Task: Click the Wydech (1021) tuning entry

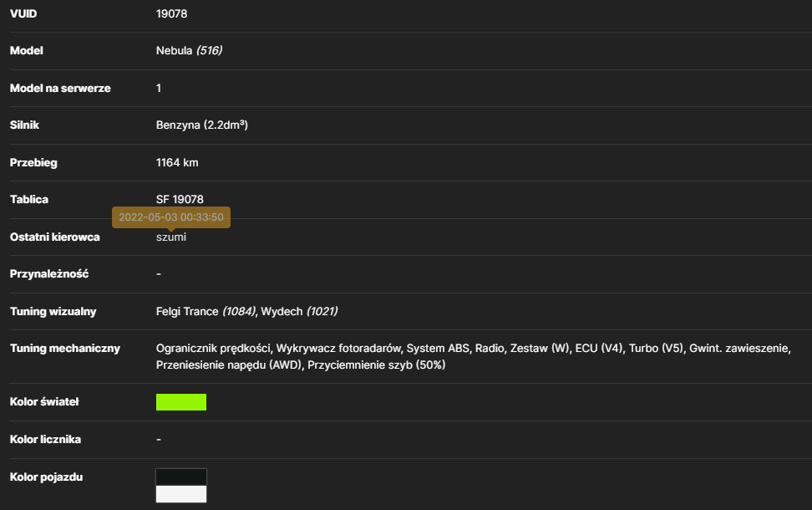Action: pos(299,312)
